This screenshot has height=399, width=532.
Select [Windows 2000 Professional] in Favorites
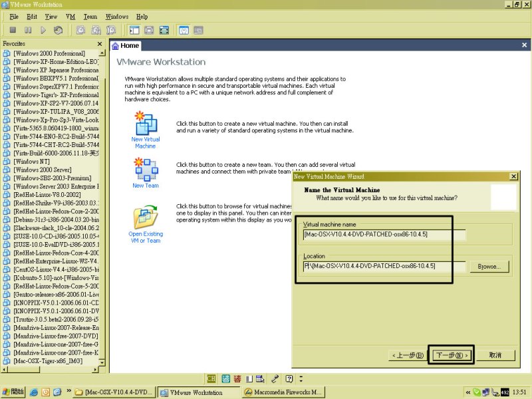(49, 54)
